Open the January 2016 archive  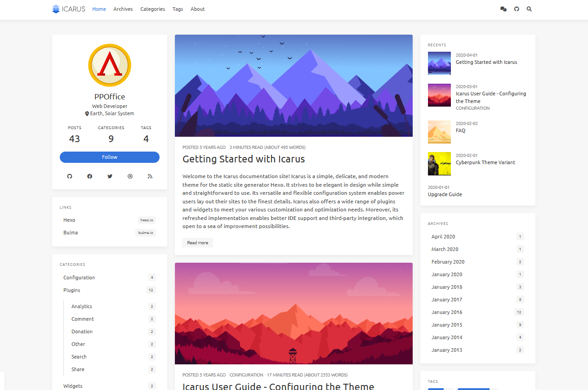(447, 312)
